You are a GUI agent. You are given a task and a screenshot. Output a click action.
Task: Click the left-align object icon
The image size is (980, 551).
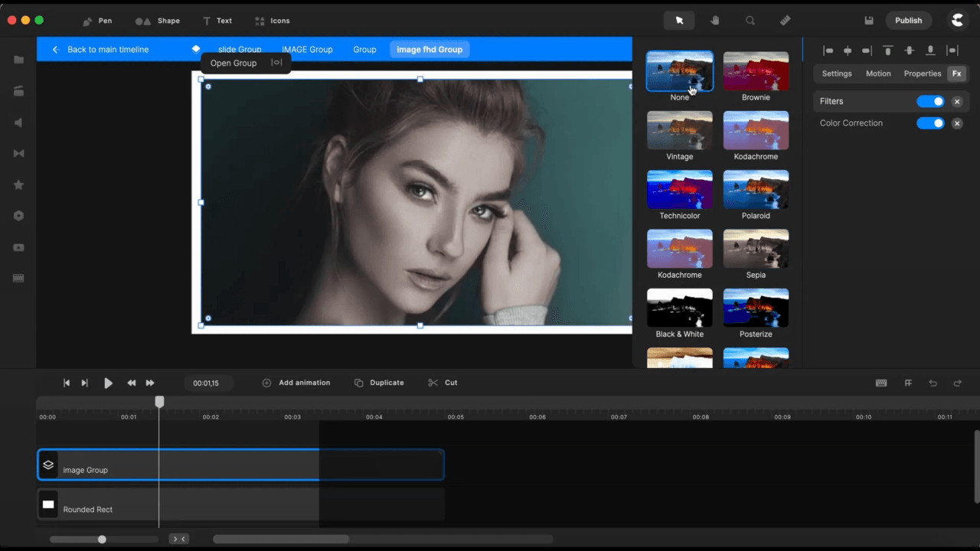coord(828,51)
